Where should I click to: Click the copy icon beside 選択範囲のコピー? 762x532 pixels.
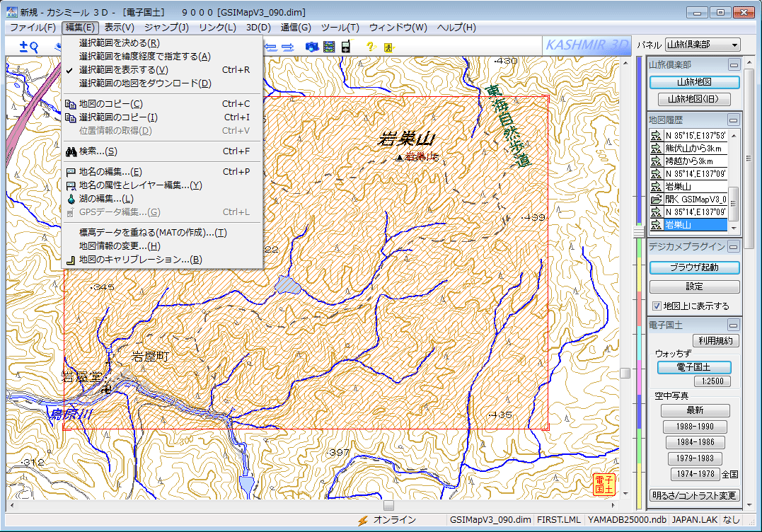click(x=71, y=117)
